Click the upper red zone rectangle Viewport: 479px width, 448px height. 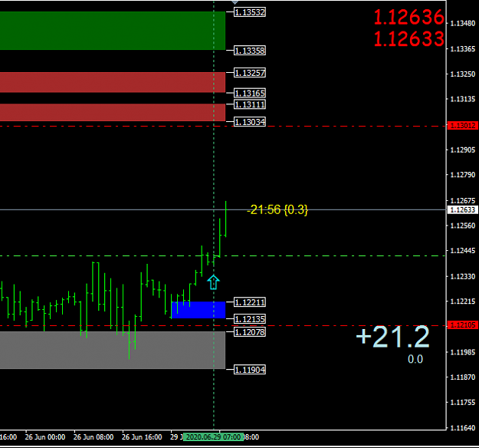113,82
